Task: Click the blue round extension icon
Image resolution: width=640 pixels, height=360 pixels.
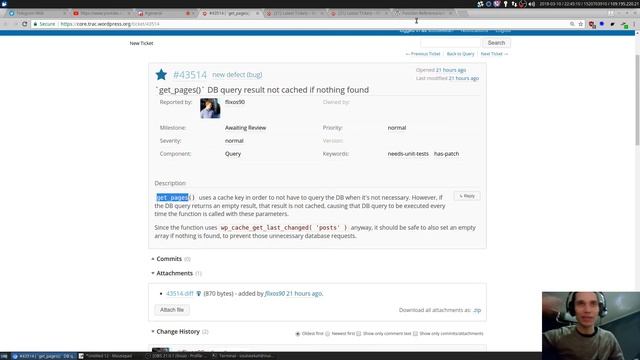Action: [x=602, y=24]
